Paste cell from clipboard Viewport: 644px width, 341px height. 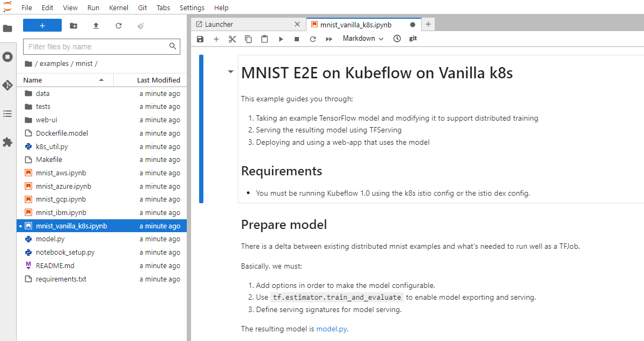click(x=265, y=39)
